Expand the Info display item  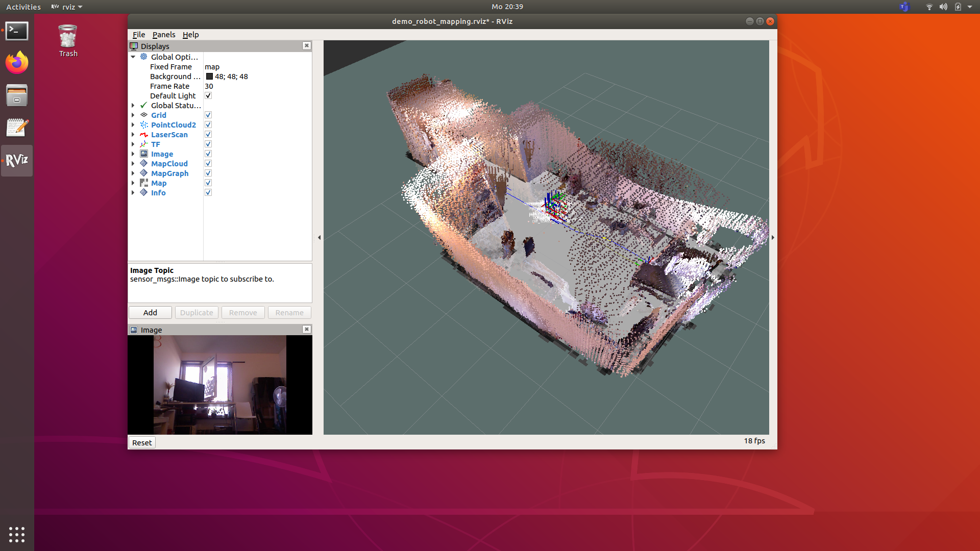pyautogui.click(x=133, y=193)
